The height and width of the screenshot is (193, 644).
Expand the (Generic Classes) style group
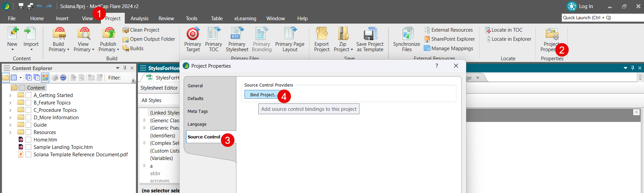coord(145,120)
